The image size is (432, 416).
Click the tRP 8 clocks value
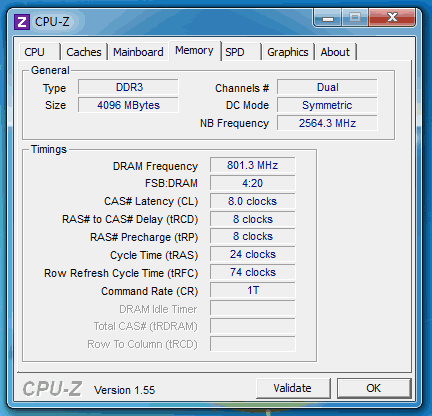click(253, 237)
